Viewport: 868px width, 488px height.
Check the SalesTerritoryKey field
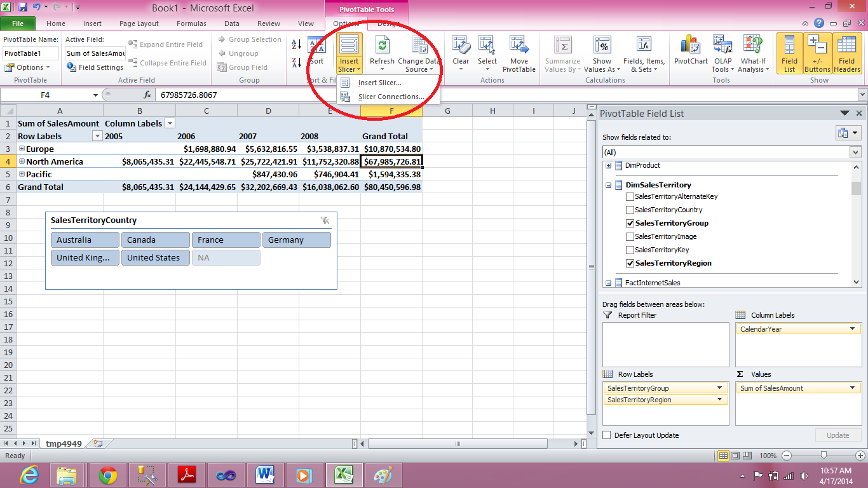click(630, 250)
